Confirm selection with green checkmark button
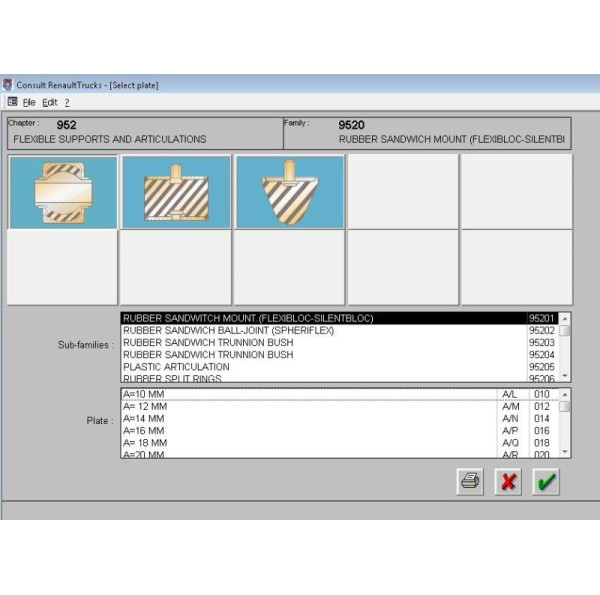Screen dimensions: 600x595 (x=545, y=481)
